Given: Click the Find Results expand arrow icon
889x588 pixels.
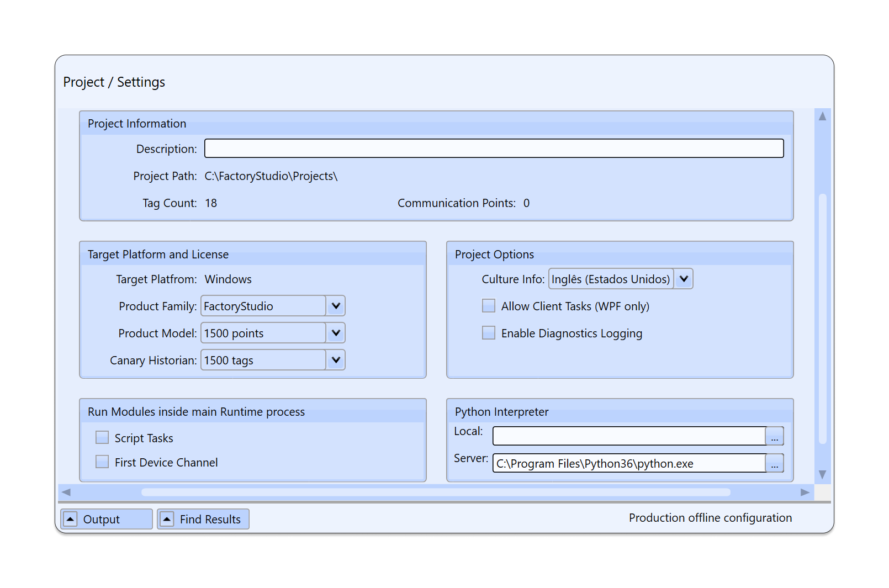Looking at the screenshot, I should [167, 519].
